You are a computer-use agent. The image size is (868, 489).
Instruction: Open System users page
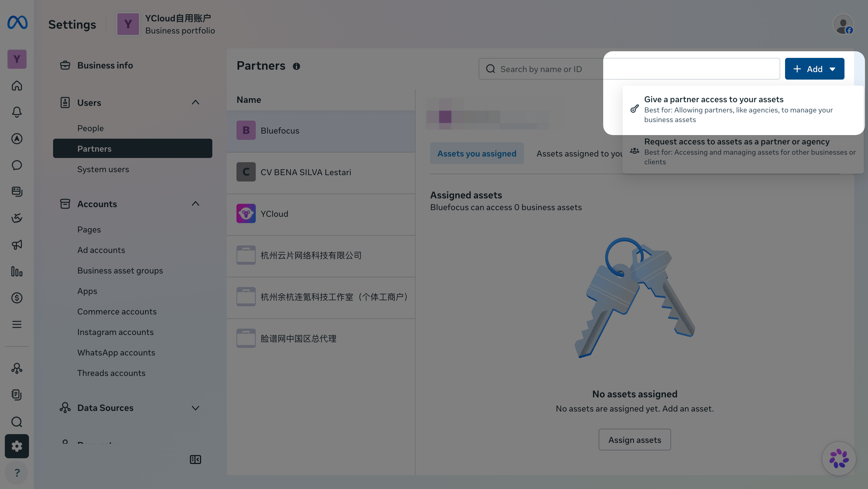[x=103, y=169]
